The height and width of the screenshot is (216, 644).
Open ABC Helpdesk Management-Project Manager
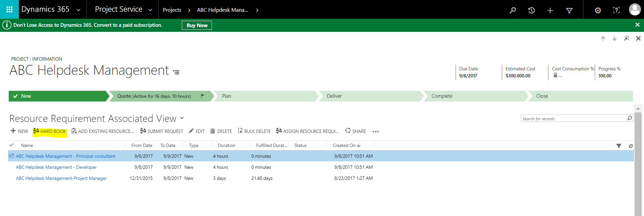pos(61,178)
